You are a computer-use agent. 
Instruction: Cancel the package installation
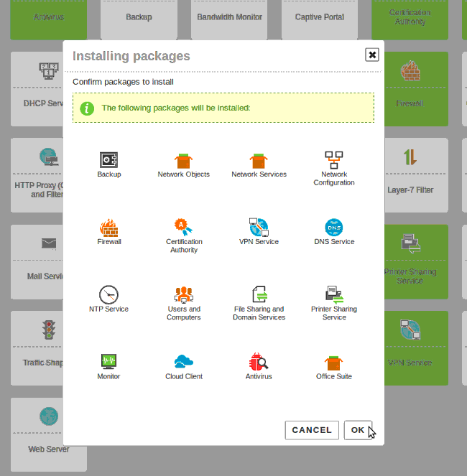[312, 430]
